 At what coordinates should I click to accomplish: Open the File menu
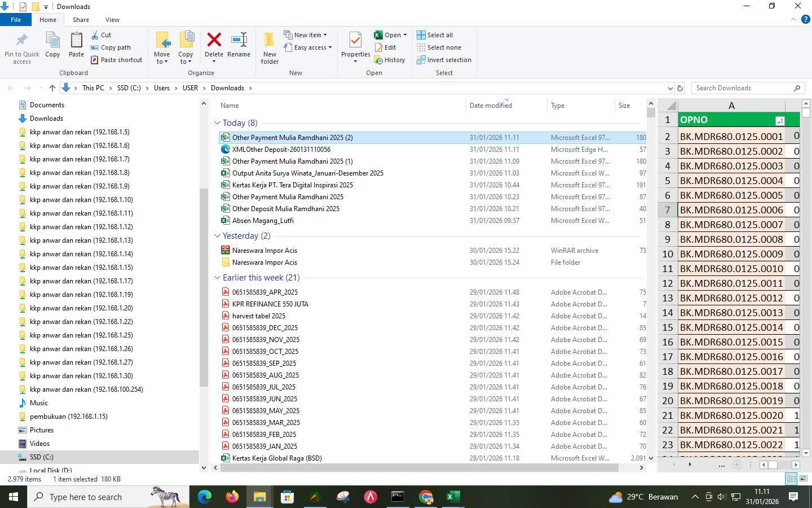tap(16, 19)
